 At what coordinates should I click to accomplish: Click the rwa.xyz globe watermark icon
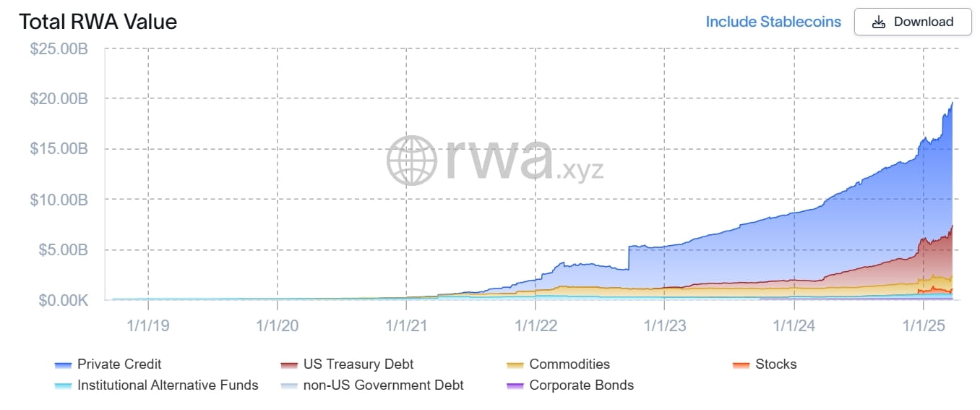(x=411, y=160)
